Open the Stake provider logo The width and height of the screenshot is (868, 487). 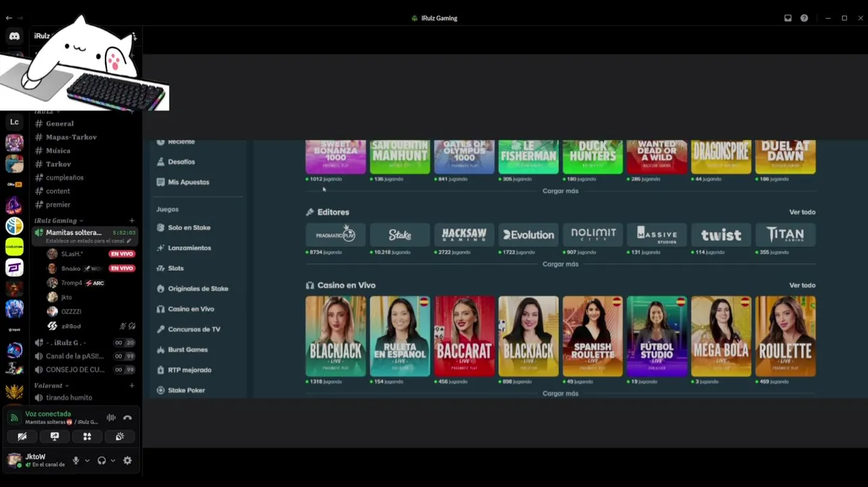point(400,235)
